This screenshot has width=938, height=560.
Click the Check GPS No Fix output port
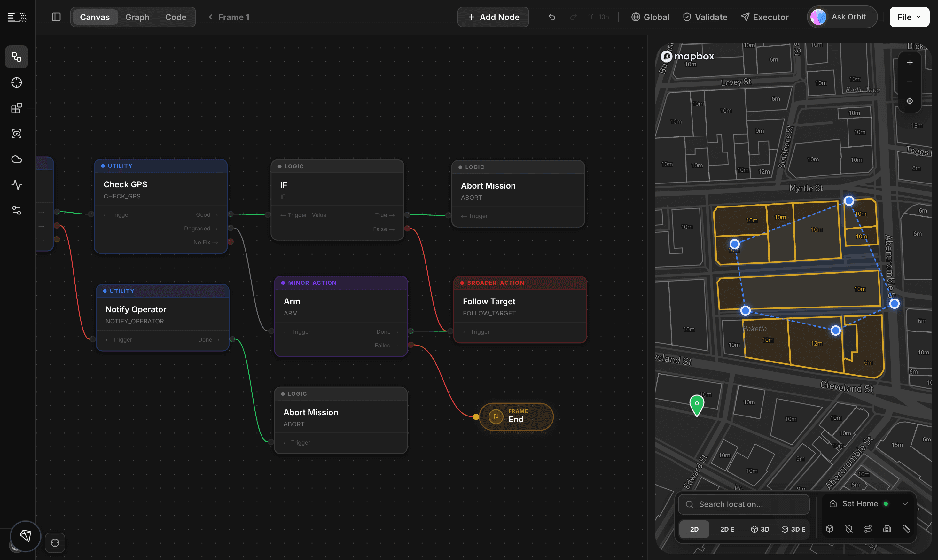coord(231,242)
